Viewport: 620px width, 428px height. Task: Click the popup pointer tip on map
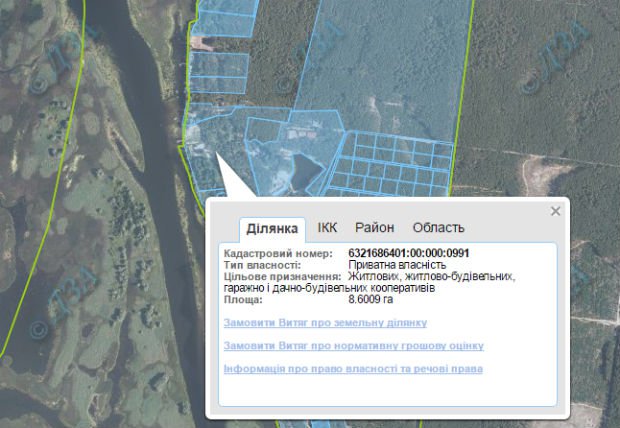(x=214, y=154)
